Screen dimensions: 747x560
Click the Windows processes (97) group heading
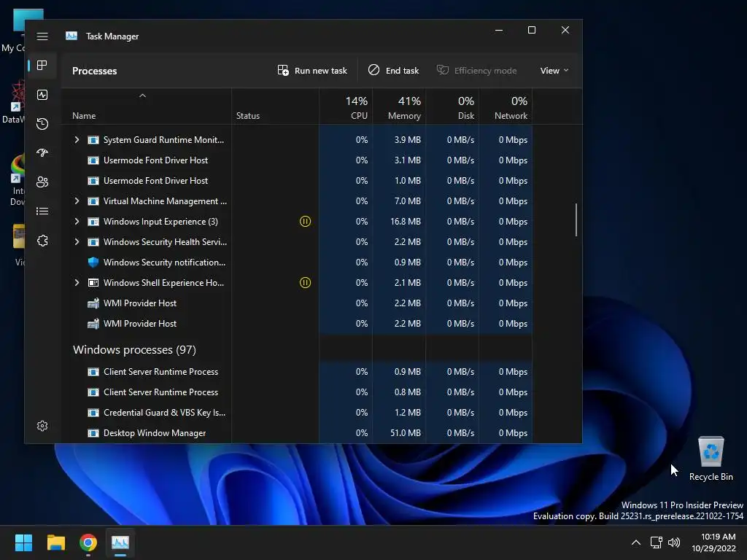click(x=134, y=349)
